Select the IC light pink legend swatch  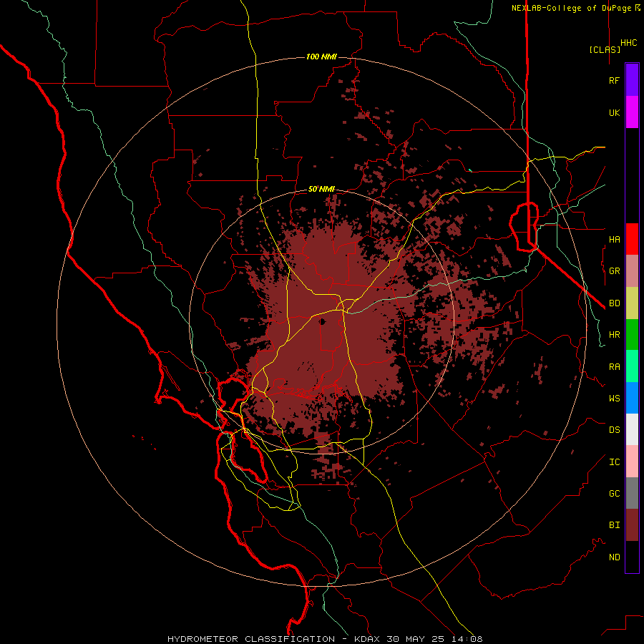tap(632, 462)
